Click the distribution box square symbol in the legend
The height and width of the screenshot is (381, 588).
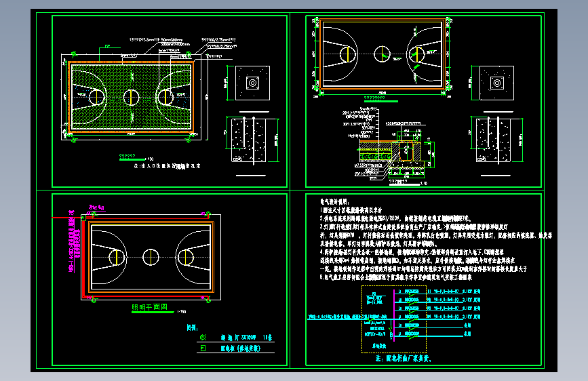203,348
